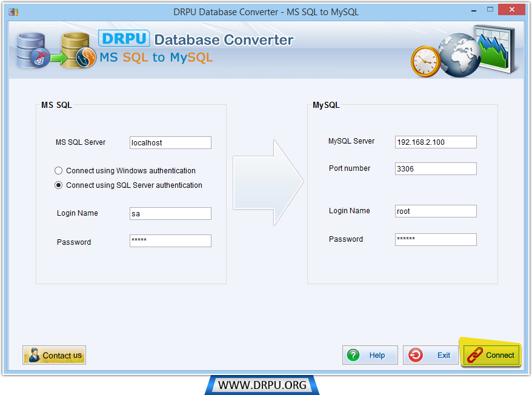Click the DRPU logo in the banner
Image resolution: width=532 pixels, height=395 pixels.
tap(124, 38)
